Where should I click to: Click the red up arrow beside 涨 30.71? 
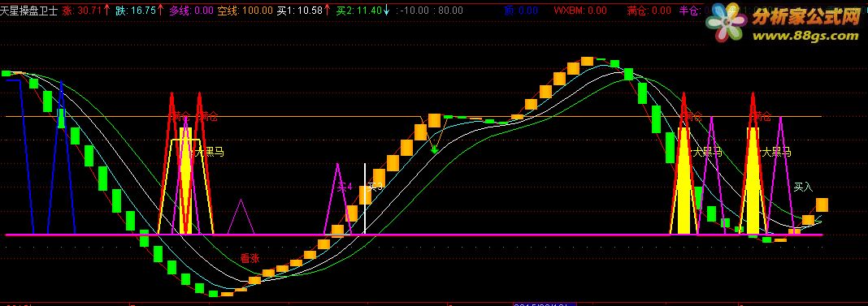tap(106, 10)
